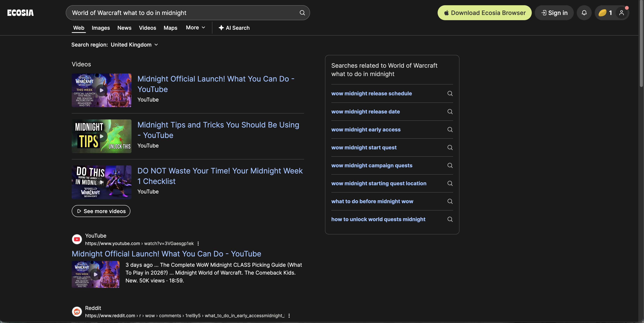
Task: Click the tree counter showing 1
Action: click(x=606, y=13)
